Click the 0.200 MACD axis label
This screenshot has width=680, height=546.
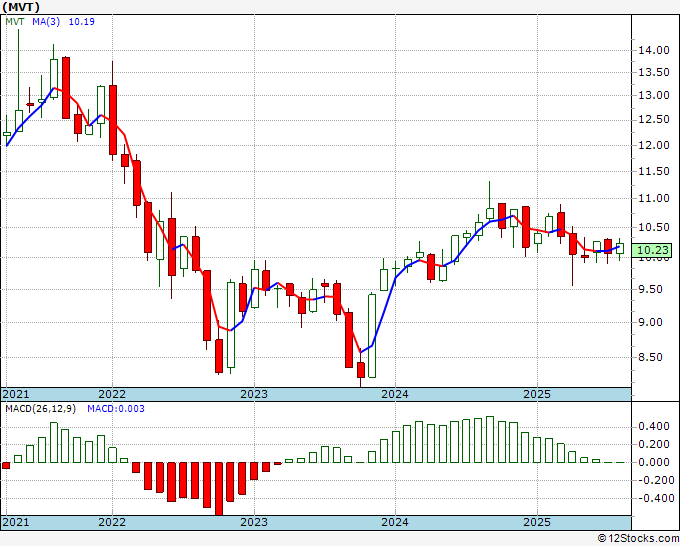654,445
